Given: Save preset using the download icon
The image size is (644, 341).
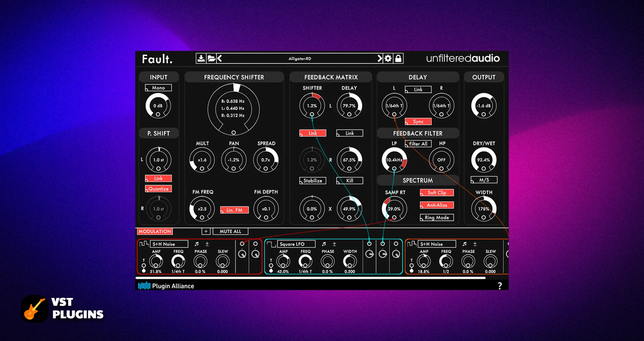Looking at the screenshot, I should (x=201, y=59).
